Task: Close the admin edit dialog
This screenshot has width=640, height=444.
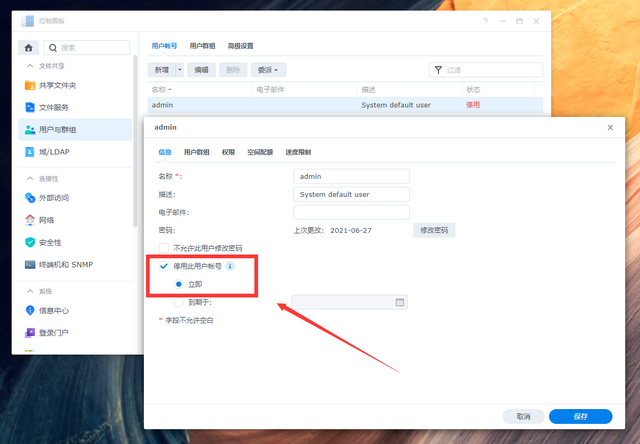Action: [610, 128]
